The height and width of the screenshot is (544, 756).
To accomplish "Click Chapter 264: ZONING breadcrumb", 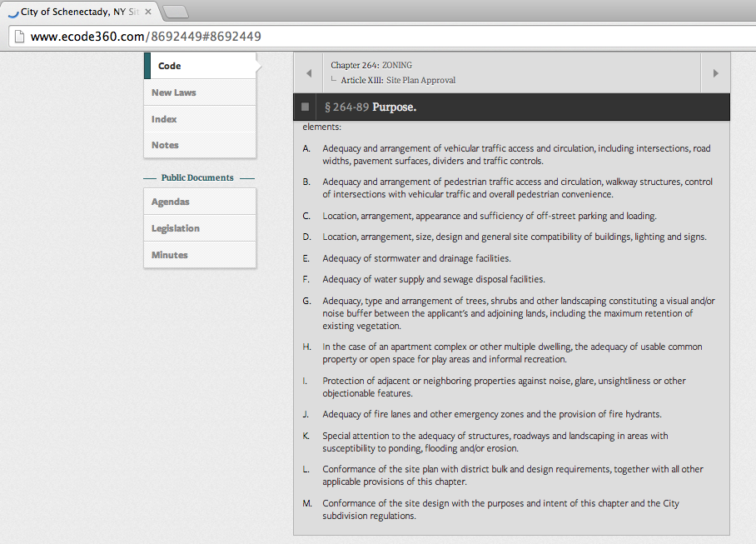I will 371,65.
